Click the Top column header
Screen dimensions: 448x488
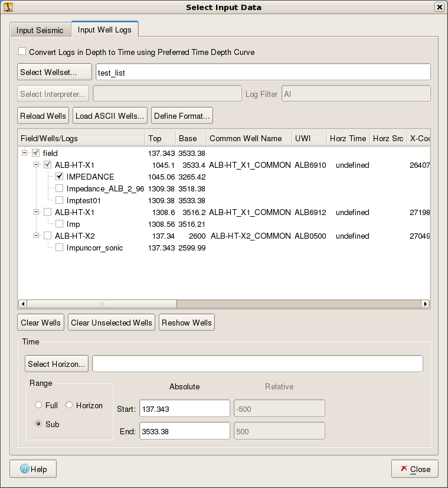pyautogui.click(x=161, y=138)
